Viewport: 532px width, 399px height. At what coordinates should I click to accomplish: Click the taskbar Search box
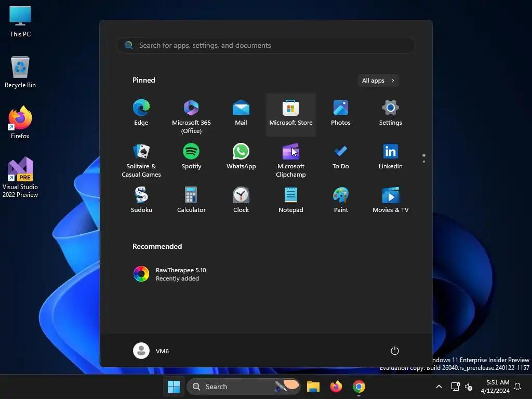243,387
